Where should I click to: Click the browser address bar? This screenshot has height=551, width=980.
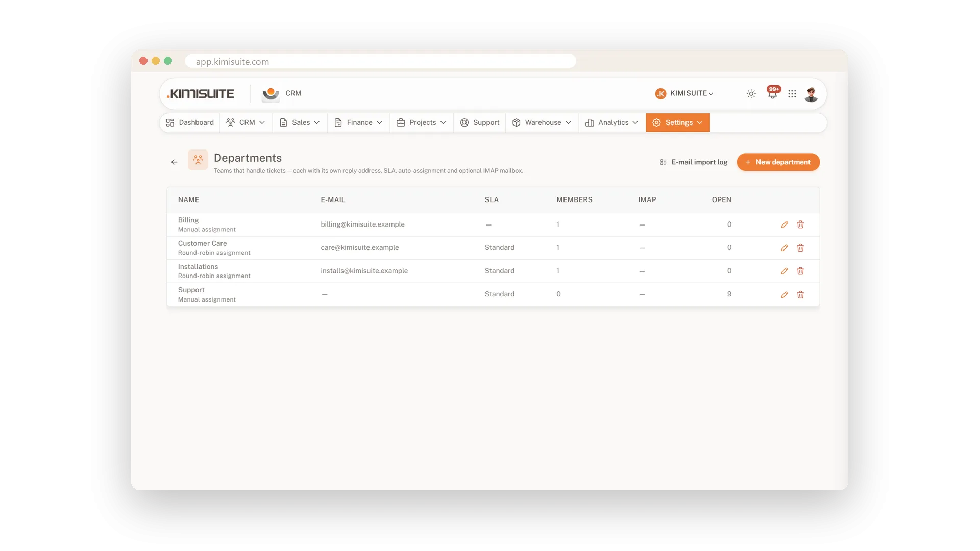point(380,61)
